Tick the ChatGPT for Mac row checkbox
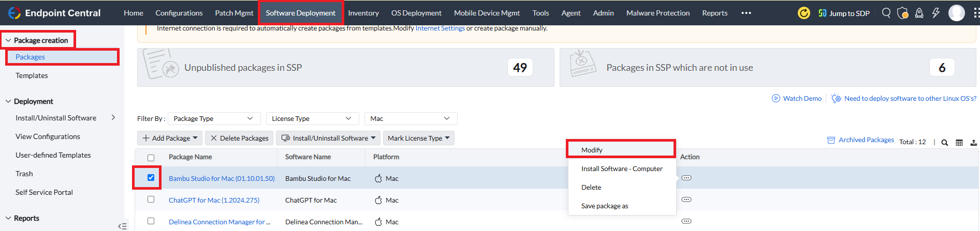 (151, 199)
